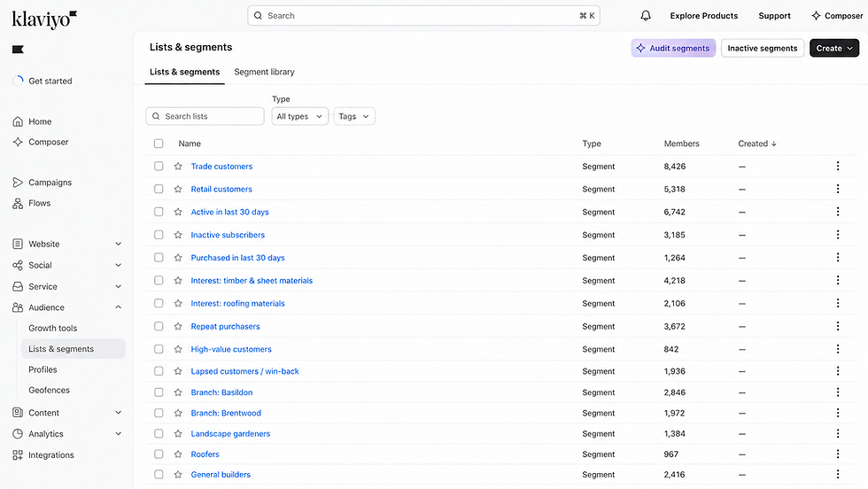Click the notifications bell icon
This screenshot has height=489, width=868.
tap(646, 16)
